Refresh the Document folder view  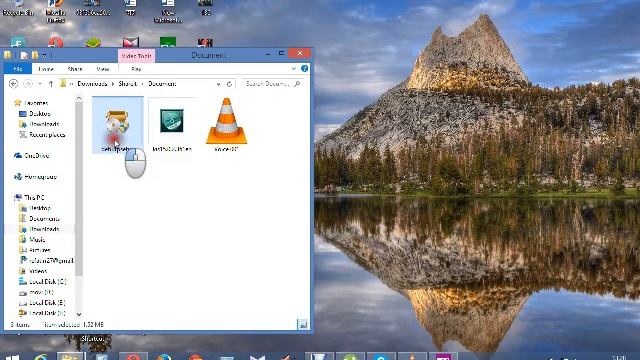(229, 84)
